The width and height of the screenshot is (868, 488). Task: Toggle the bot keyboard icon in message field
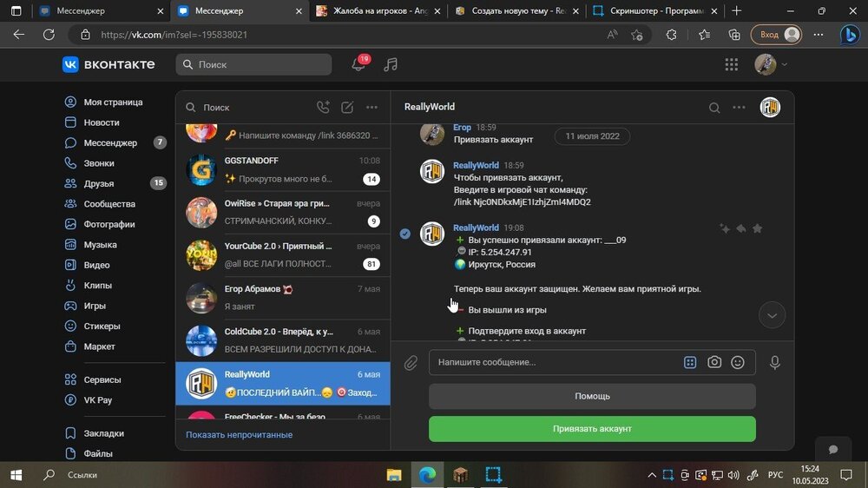[690, 362]
